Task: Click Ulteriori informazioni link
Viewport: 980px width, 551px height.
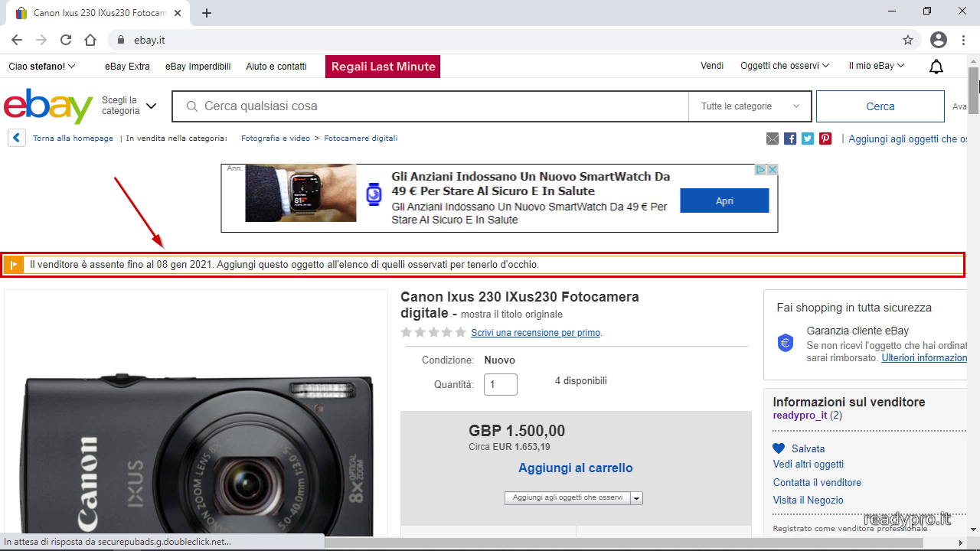Action: click(x=925, y=358)
